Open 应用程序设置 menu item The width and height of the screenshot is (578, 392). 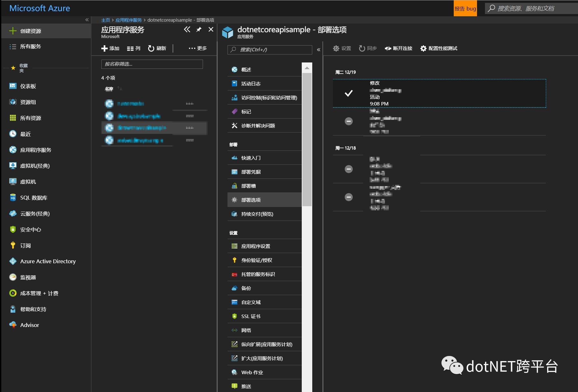click(264, 246)
